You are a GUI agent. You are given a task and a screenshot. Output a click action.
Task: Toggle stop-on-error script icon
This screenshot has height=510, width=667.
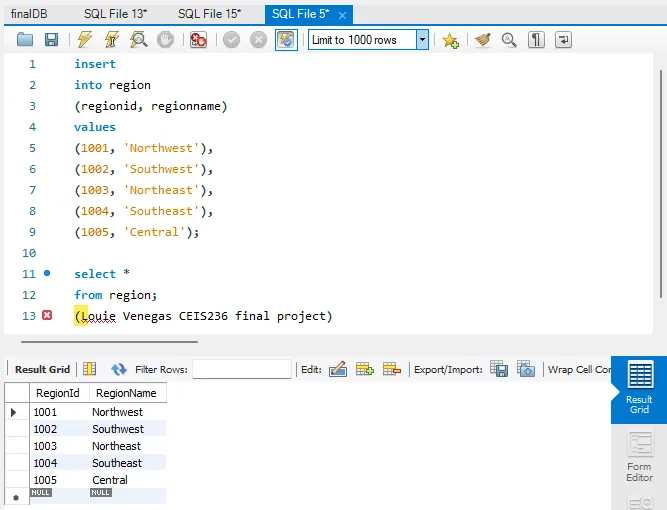tap(198, 40)
